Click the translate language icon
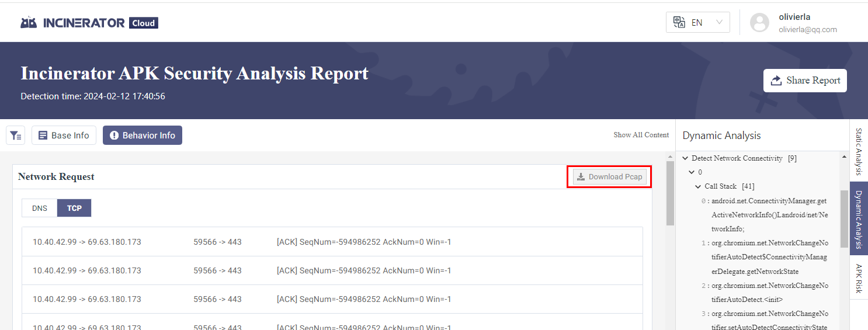 pos(679,23)
